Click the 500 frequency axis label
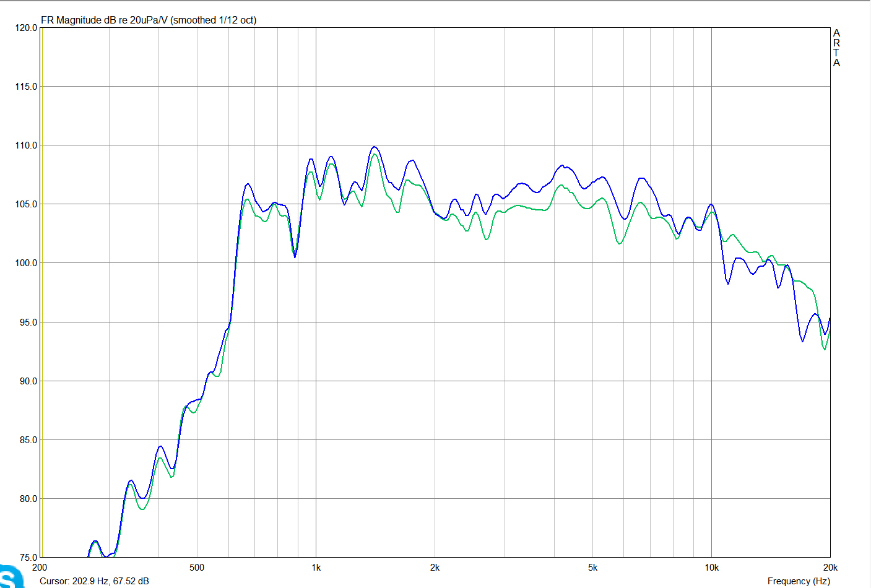The width and height of the screenshot is (871, 588). (197, 567)
